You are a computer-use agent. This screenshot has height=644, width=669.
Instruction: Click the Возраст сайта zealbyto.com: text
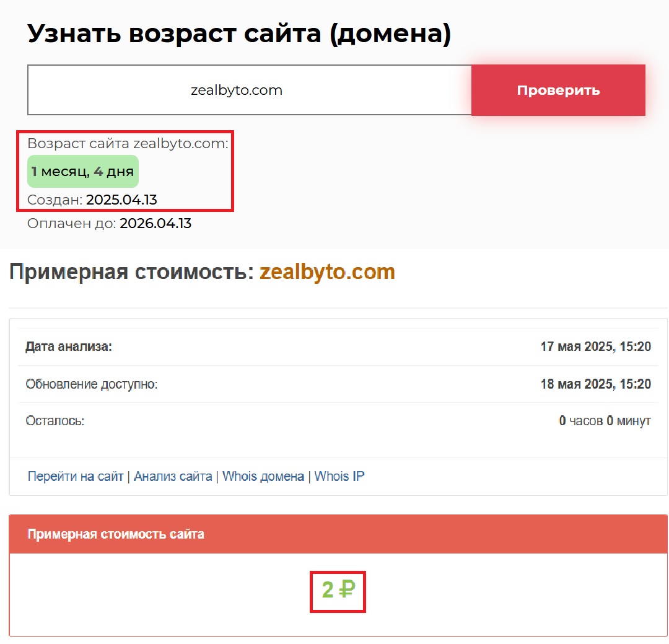point(128,144)
